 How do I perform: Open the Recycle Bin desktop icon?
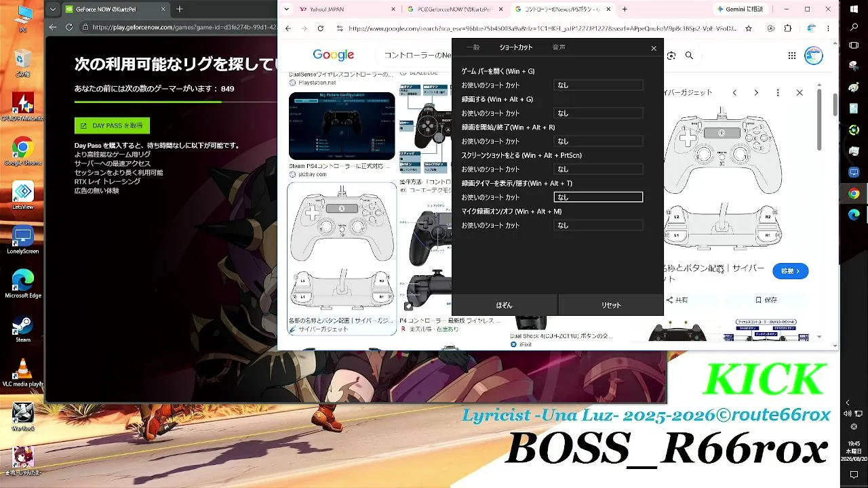click(x=22, y=61)
